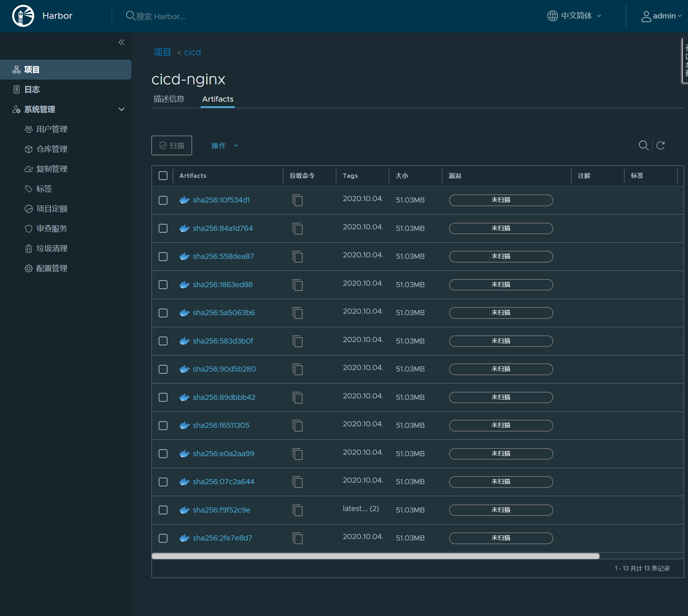Image resolution: width=688 pixels, height=616 pixels.
Task: Click the Docker whale icon for sha256:10f534d1
Action: click(x=184, y=200)
